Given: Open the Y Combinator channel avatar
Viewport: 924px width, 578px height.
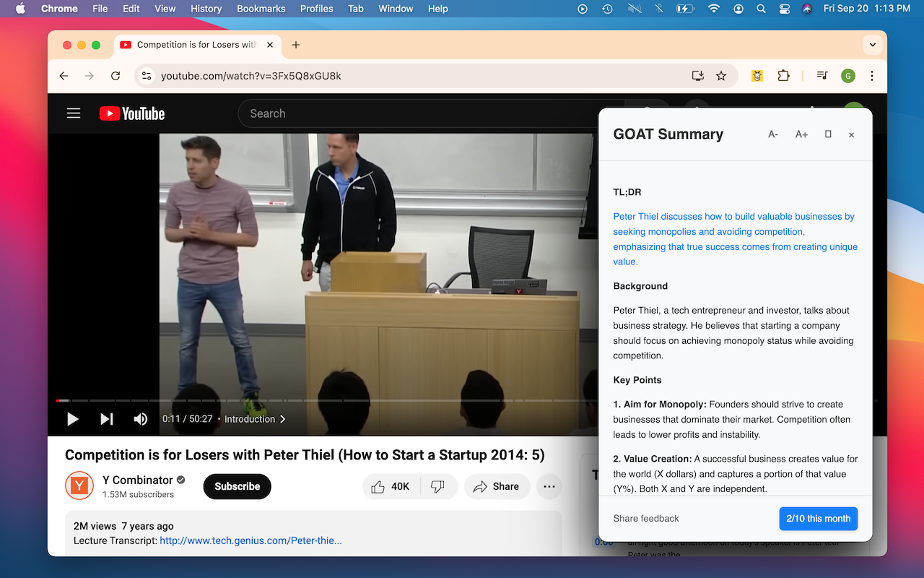Looking at the screenshot, I should point(79,486).
